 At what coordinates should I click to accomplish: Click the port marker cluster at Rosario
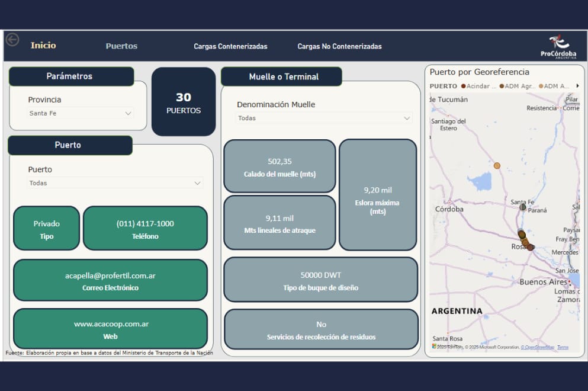525,241
